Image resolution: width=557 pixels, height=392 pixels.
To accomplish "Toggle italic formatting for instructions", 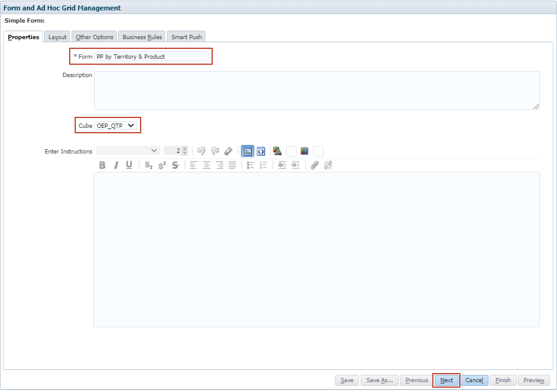I will click(x=116, y=165).
